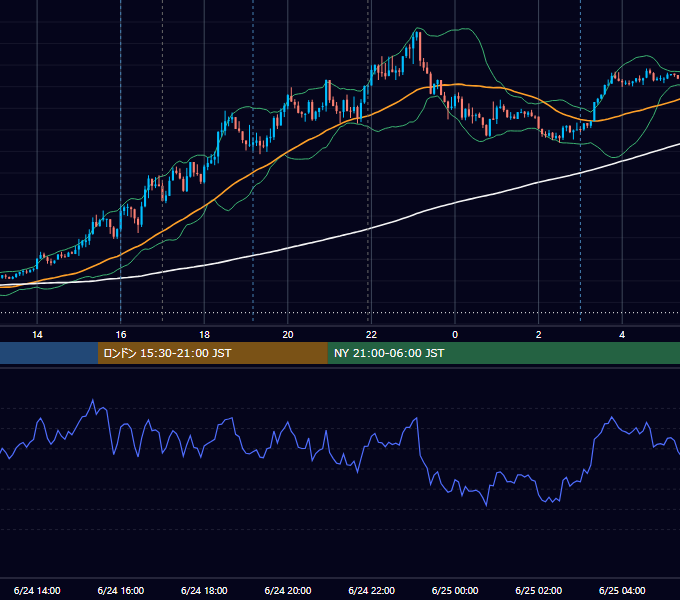The width and height of the screenshot is (680, 600).
Task: Click the '22' hour label on price chart axis
Action: (371, 335)
